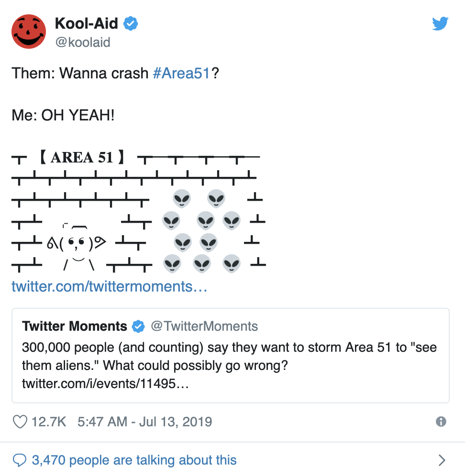
Task: Click the Kool-Aid display name
Action: pyautogui.click(x=86, y=23)
